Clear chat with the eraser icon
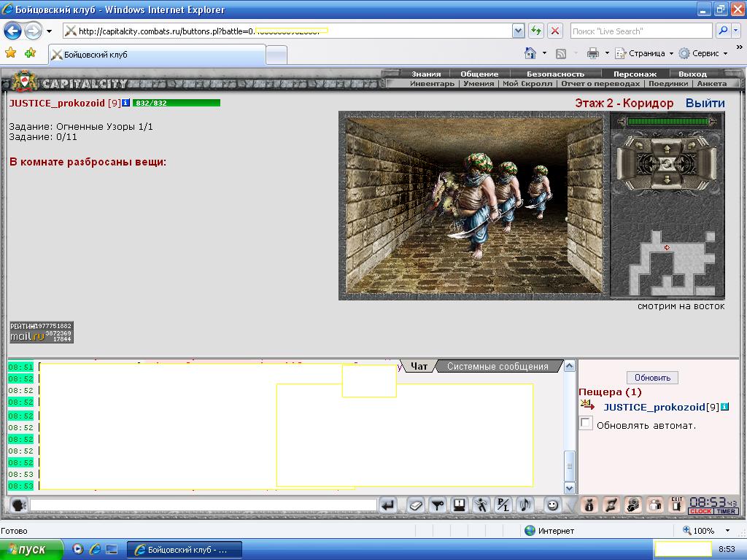This screenshot has width=747, height=560. (415, 505)
